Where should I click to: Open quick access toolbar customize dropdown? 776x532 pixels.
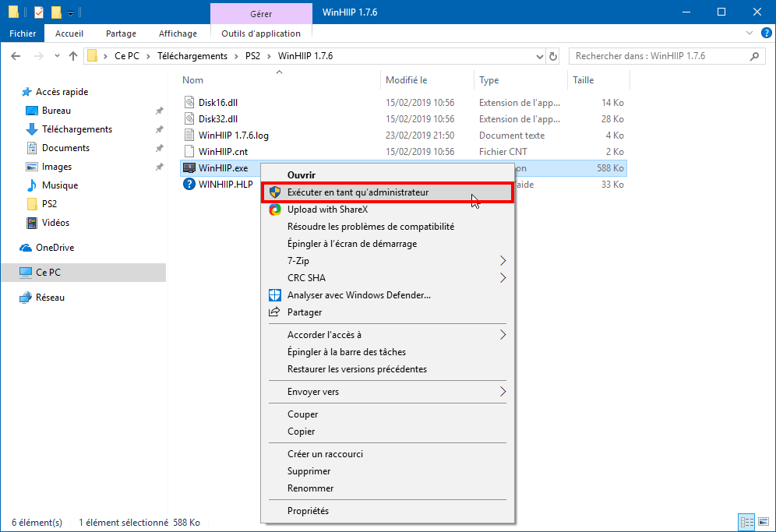click(x=70, y=13)
